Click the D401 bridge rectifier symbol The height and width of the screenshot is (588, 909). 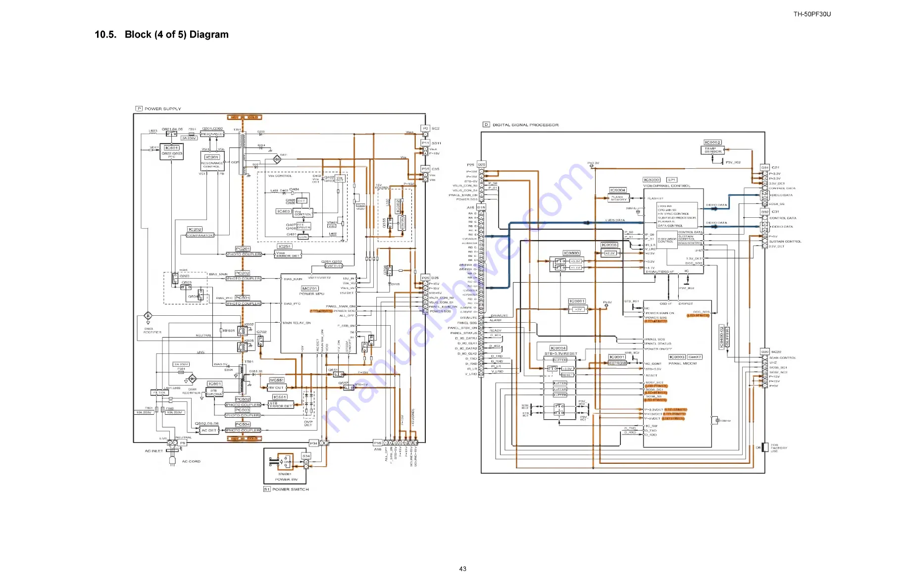(x=277, y=159)
